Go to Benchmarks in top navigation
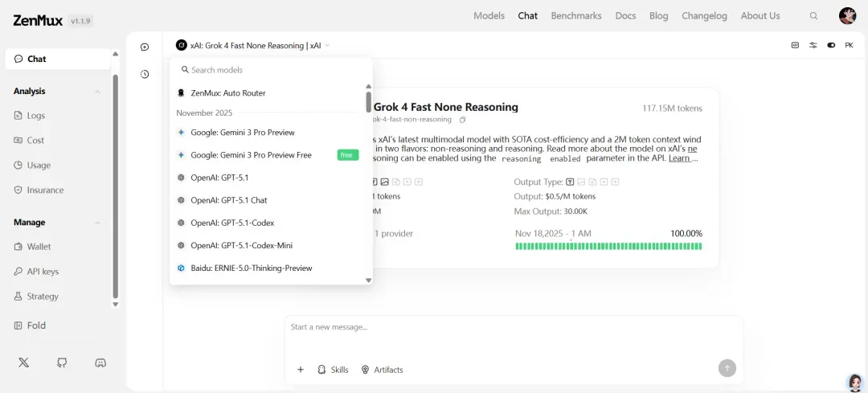 pyautogui.click(x=576, y=15)
